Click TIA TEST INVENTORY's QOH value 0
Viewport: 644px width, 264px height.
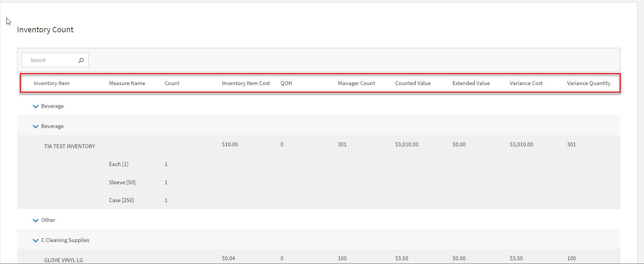pyautogui.click(x=282, y=144)
